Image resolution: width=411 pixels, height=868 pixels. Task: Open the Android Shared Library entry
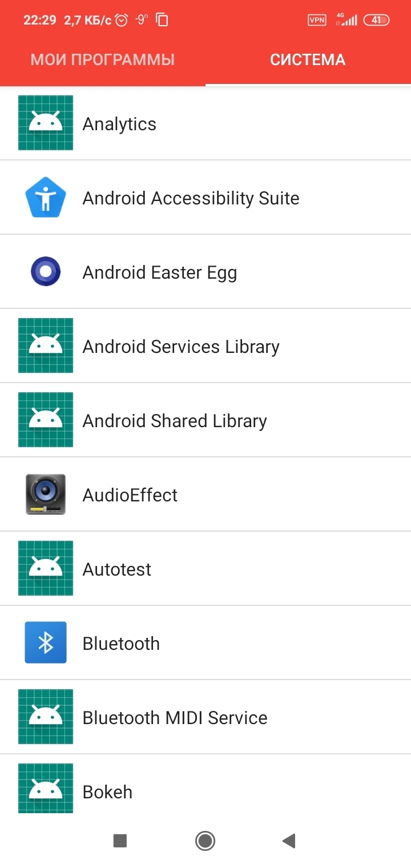(x=205, y=420)
